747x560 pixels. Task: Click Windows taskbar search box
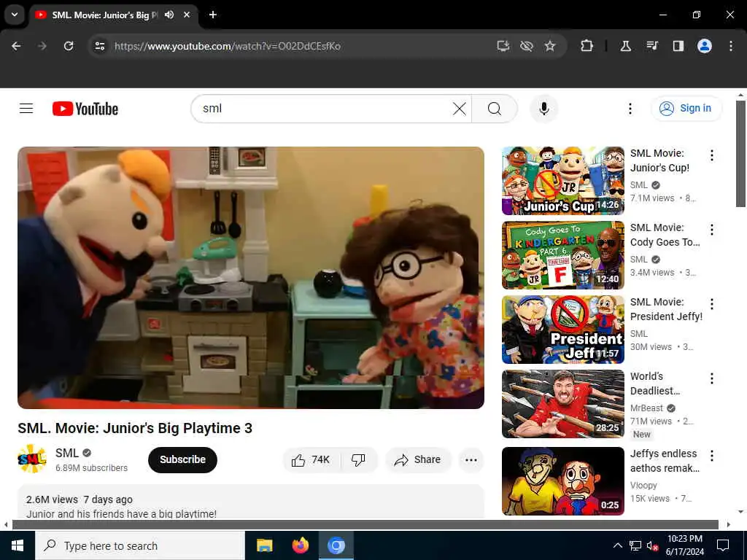coord(140,545)
